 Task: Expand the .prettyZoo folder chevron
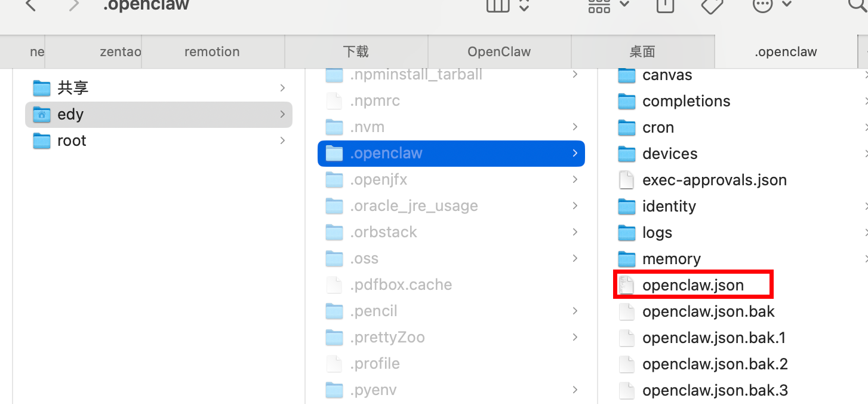pos(574,337)
